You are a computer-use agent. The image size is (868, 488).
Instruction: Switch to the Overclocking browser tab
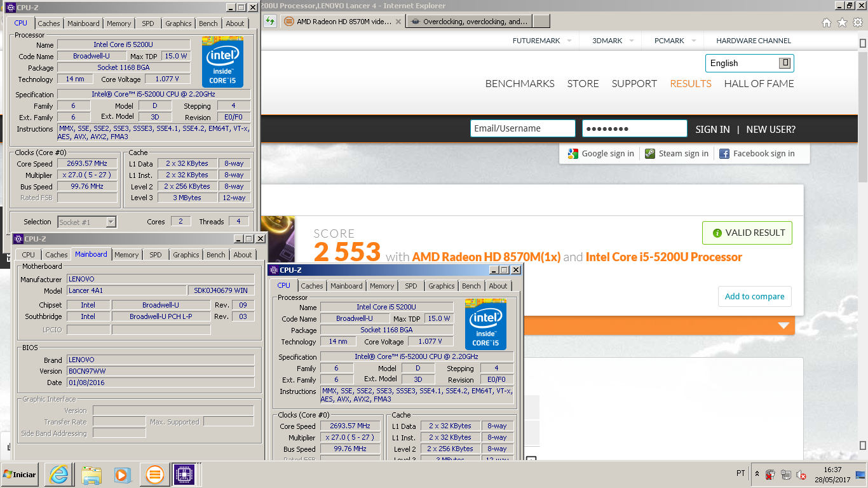(469, 21)
